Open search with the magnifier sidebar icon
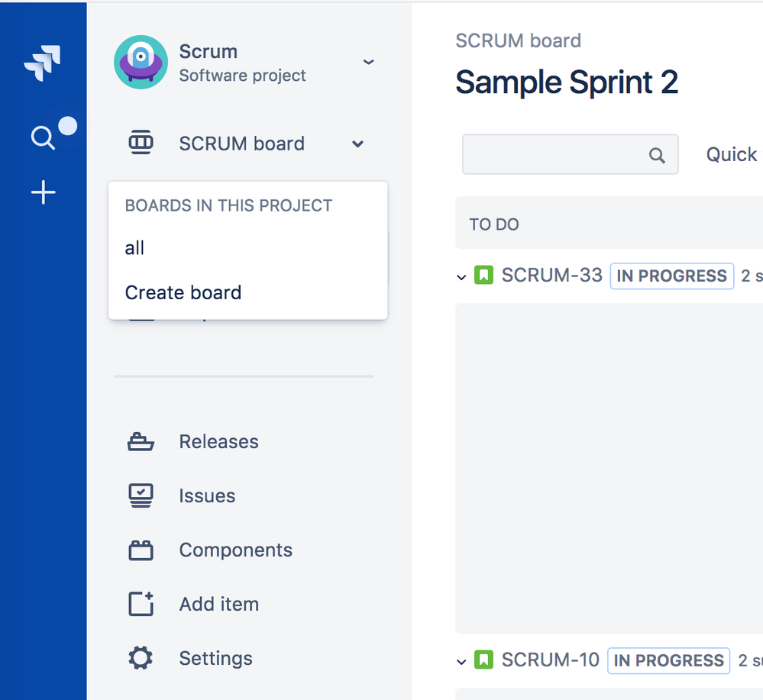The image size is (763, 700). tap(43, 137)
